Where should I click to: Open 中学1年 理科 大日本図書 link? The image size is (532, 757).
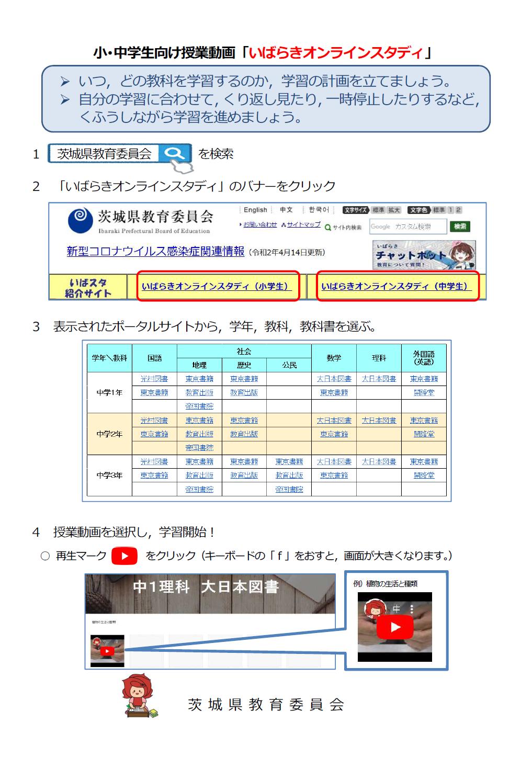(379, 379)
